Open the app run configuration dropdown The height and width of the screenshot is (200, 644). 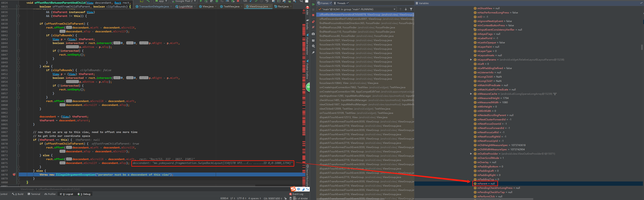(161, 1)
